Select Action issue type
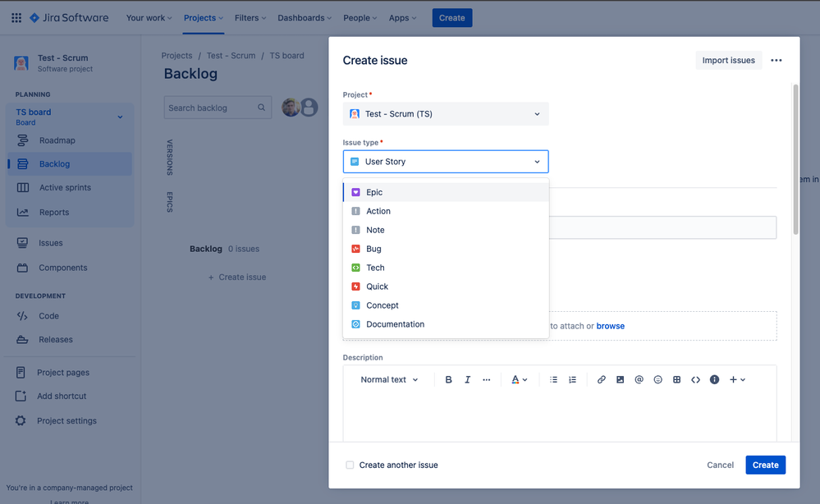The height and width of the screenshot is (504, 820). tap(446, 211)
